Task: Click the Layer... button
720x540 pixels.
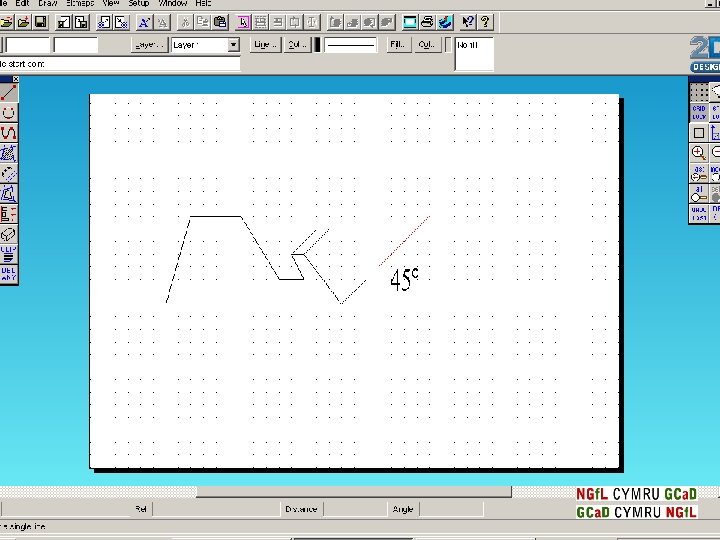Action: [150, 45]
